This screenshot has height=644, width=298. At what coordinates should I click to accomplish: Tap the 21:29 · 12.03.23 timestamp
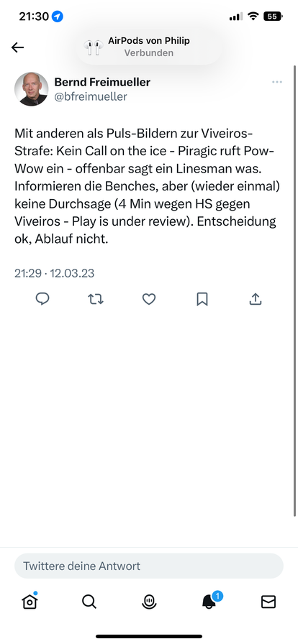54,273
